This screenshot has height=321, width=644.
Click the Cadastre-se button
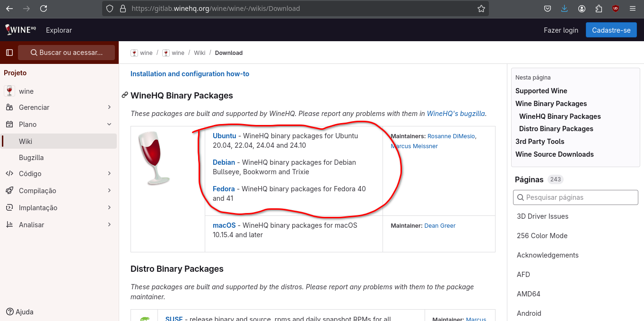611,30
